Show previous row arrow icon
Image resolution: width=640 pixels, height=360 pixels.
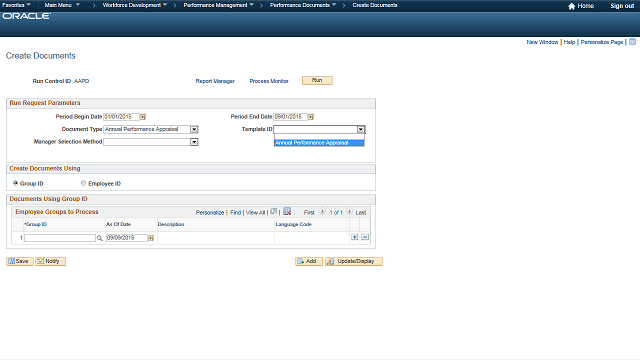(322, 212)
